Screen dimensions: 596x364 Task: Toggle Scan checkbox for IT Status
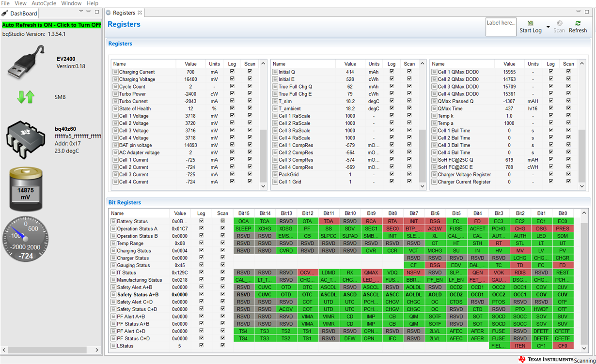point(222,273)
